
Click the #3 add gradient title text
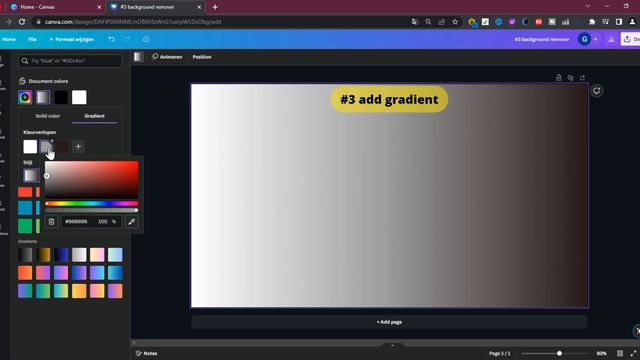(x=389, y=99)
